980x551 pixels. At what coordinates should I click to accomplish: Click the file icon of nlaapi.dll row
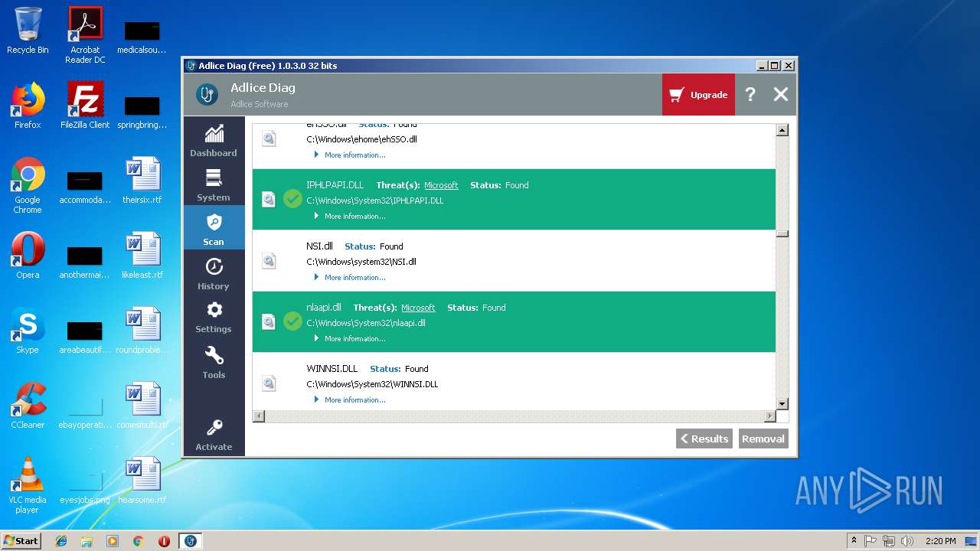tap(269, 321)
